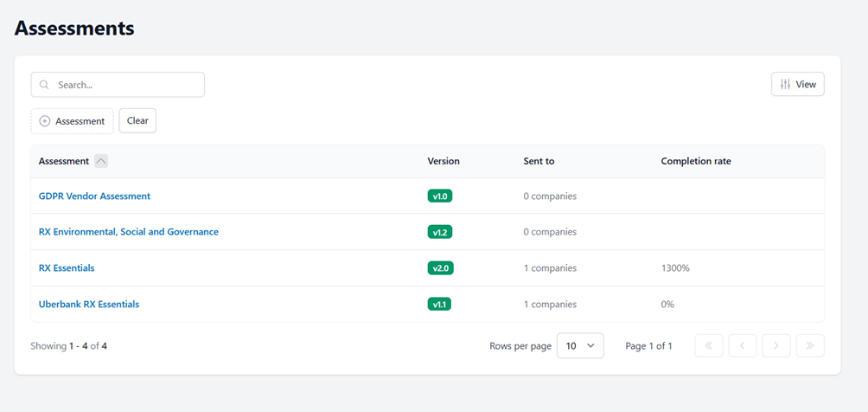Click the v1.2 version badge
The height and width of the screenshot is (412, 868).
click(x=440, y=232)
